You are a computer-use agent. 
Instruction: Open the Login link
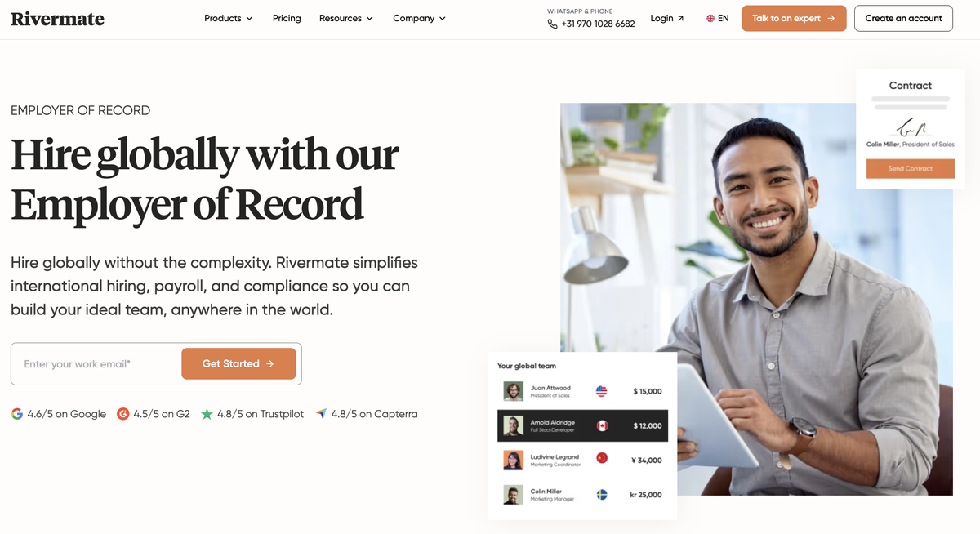coord(667,18)
